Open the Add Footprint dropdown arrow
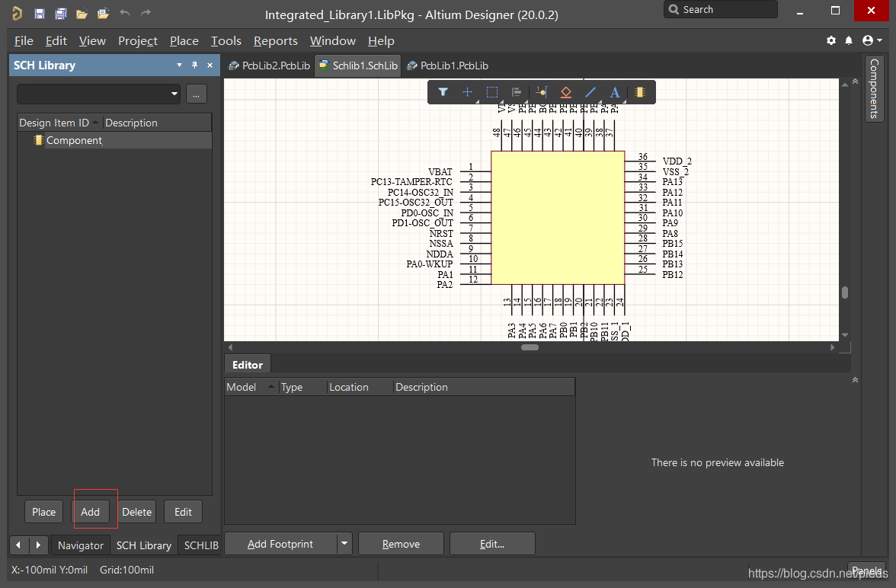896x588 pixels. 344,544
